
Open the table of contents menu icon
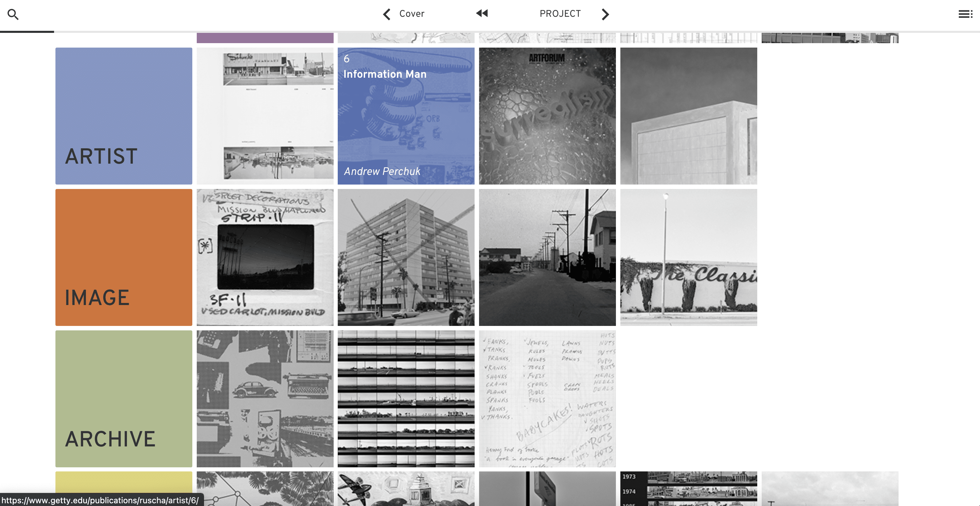965,14
